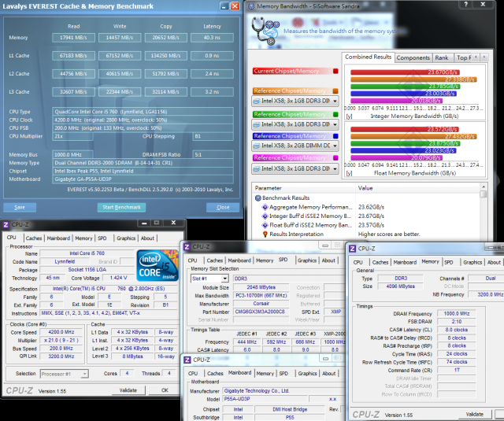504x421 pixels.
Task: Click blue Reference Chipset color swatch
Action: click(x=335, y=136)
